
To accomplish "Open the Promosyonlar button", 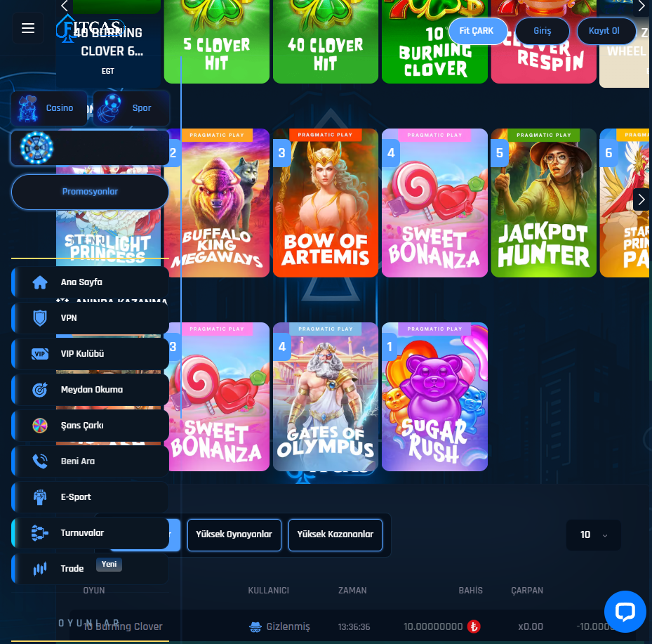I will [x=90, y=192].
